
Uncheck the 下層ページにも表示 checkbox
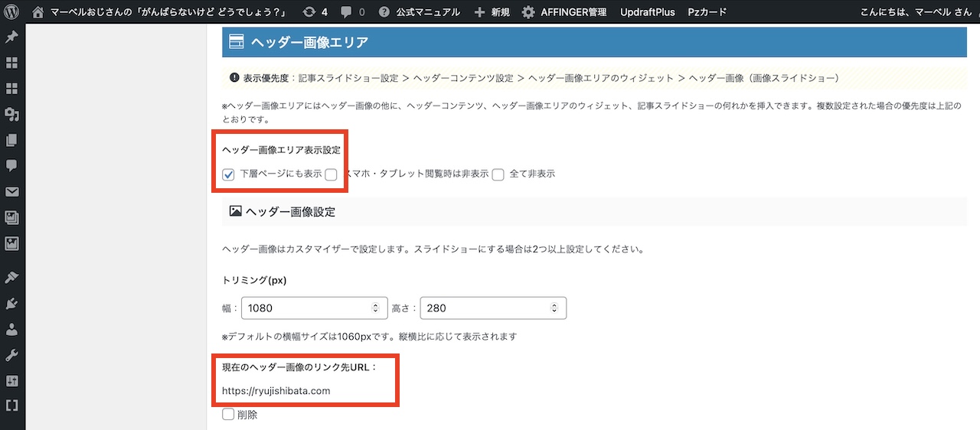click(228, 174)
